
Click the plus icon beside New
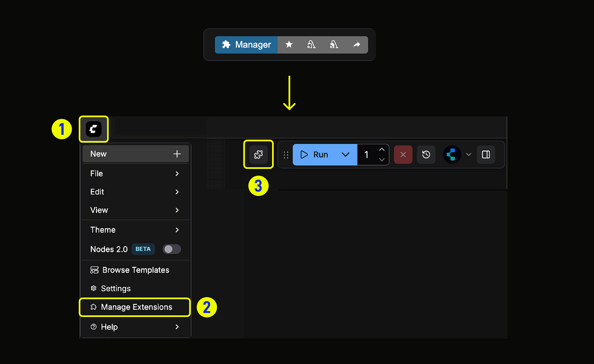[x=177, y=154]
